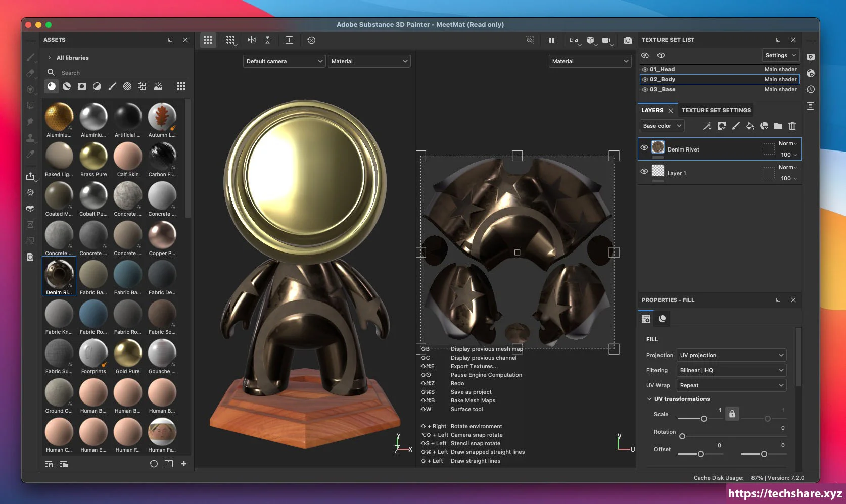This screenshot has height=504, width=846.
Task: Pause engine computation with the pause icon
Action: point(552,40)
